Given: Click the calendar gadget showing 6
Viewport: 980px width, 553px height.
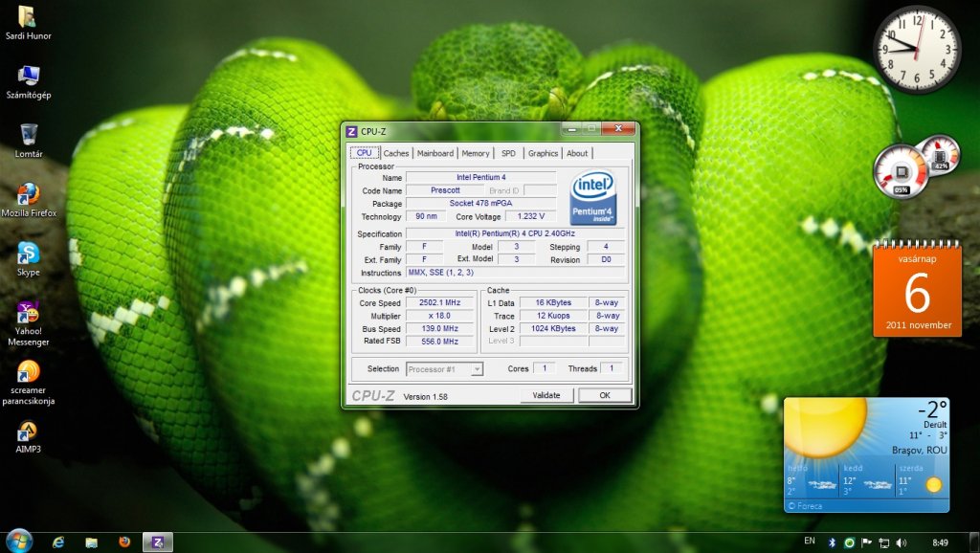Looking at the screenshot, I should 917,289.
